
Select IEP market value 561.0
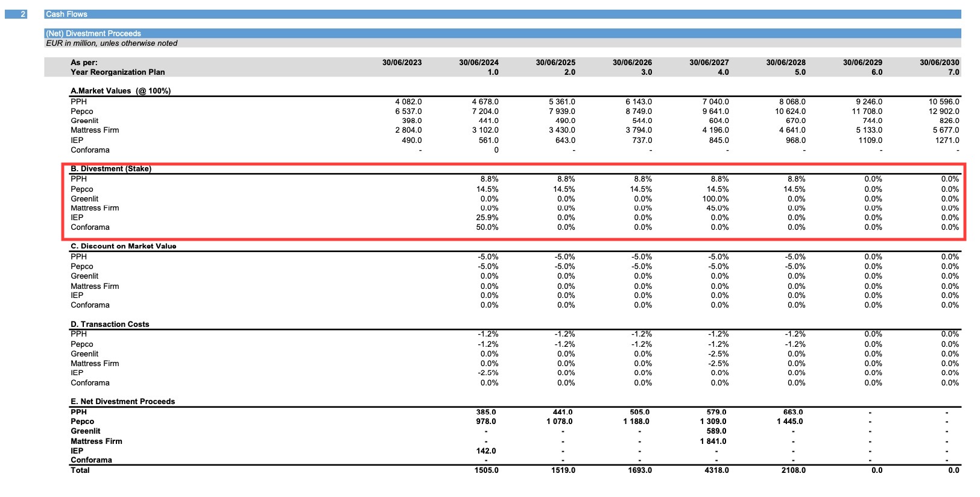click(488, 140)
